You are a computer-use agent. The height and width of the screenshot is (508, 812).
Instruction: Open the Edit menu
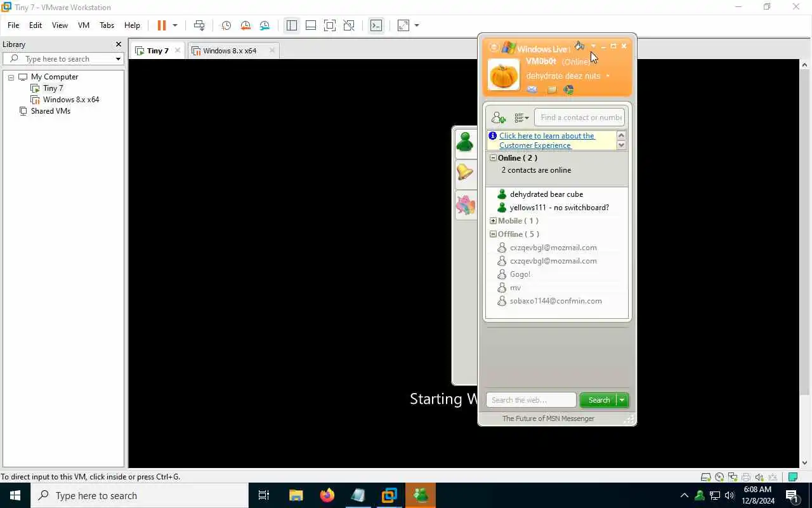point(36,25)
